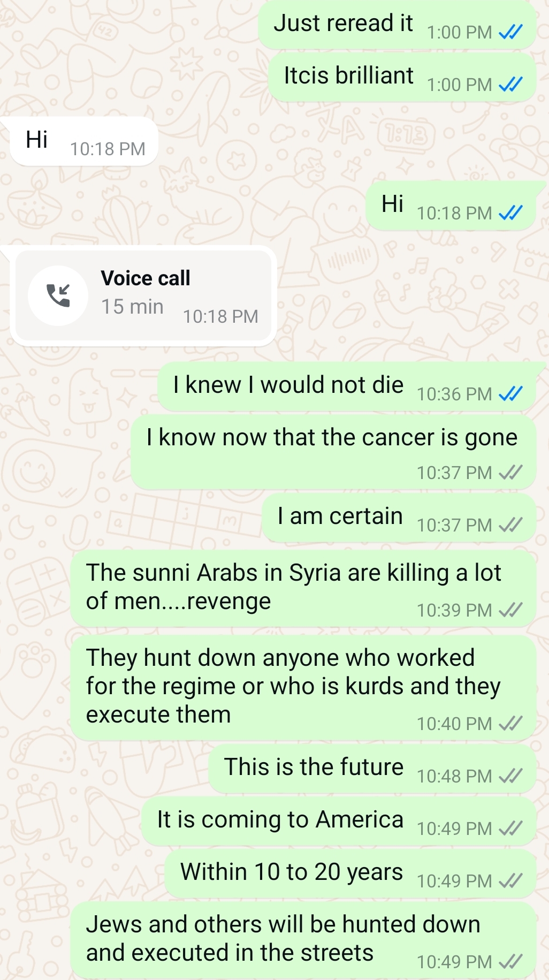Tap the 10:18 PM timestamp on voice call
The image size is (549, 980).
[220, 316]
